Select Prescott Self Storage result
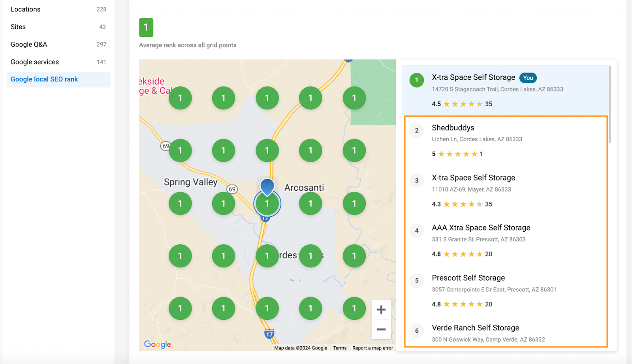This screenshot has height=364, width=632. click(506, 291)
